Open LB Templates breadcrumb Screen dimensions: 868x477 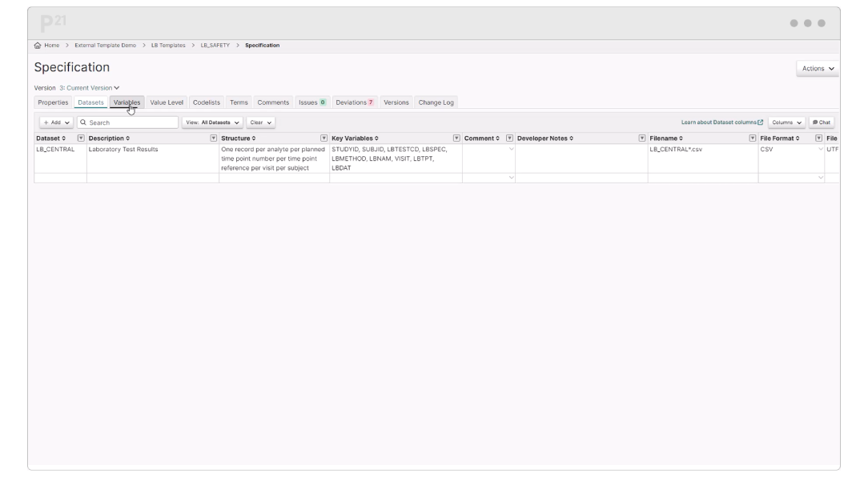(168, 46)
